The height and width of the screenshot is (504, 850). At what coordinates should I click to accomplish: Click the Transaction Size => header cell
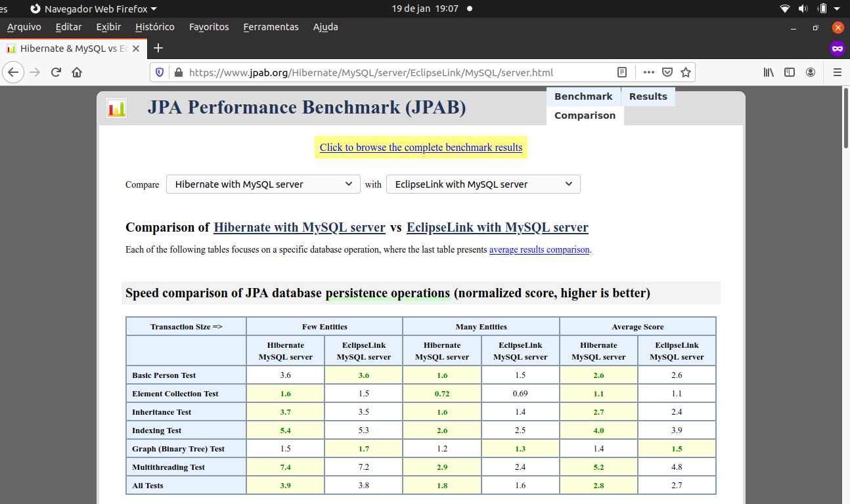click(186, 327)
